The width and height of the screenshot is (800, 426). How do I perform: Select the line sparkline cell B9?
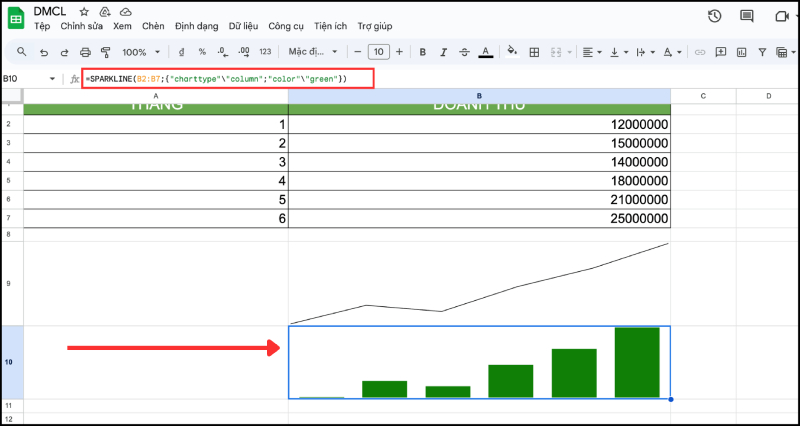480,283
